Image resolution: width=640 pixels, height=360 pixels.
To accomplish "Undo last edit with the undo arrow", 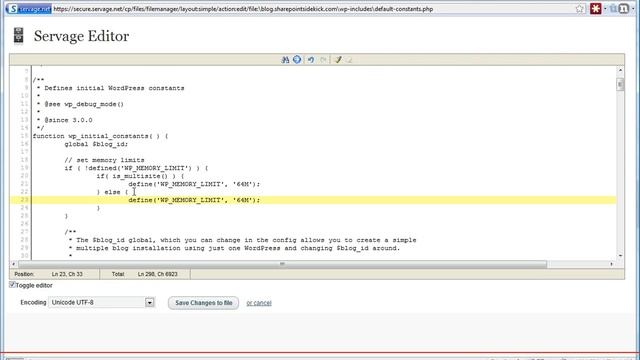I will point(311,60).
